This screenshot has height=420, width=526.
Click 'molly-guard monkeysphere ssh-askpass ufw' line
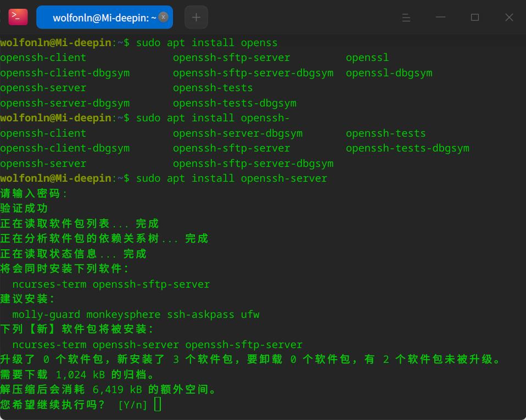click(136, 315)
